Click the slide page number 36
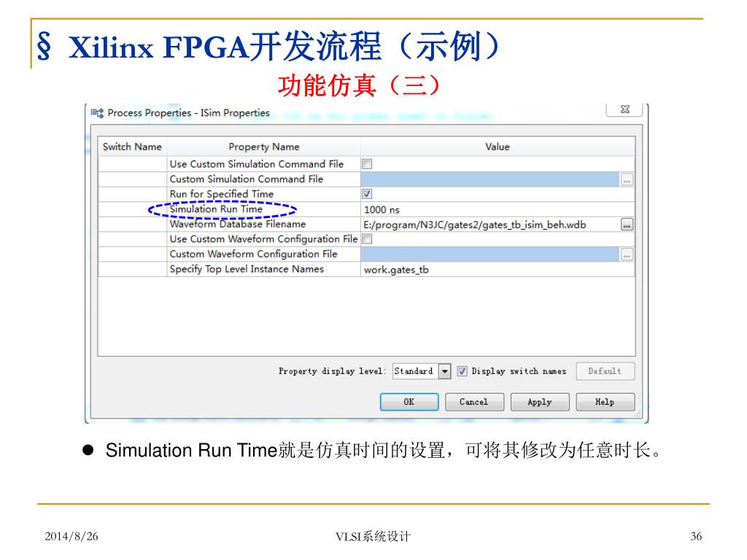 tap(696, 536)
